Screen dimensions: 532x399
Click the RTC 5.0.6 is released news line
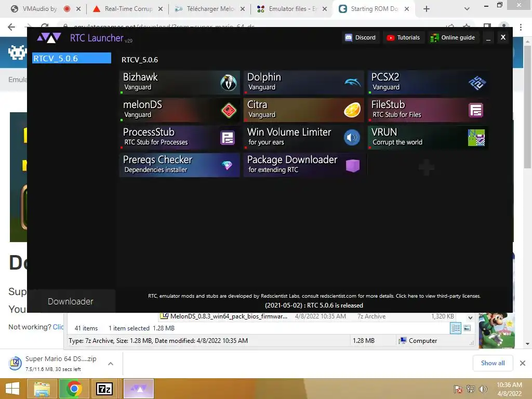tap(314, 305)
